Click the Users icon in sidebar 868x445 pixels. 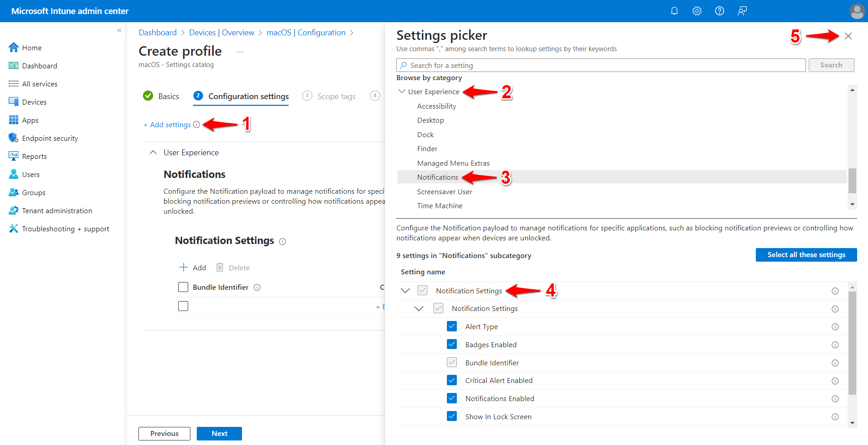coord(14,174)
